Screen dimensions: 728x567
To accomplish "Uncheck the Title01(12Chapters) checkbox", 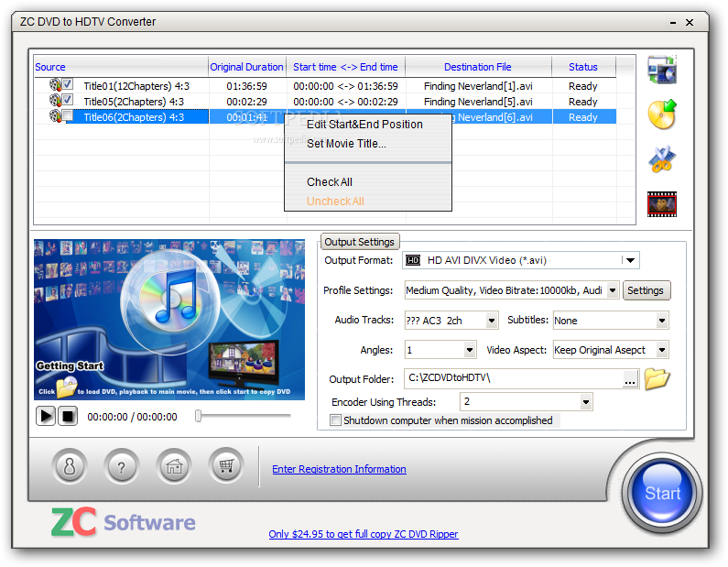I will coord(68,84).
